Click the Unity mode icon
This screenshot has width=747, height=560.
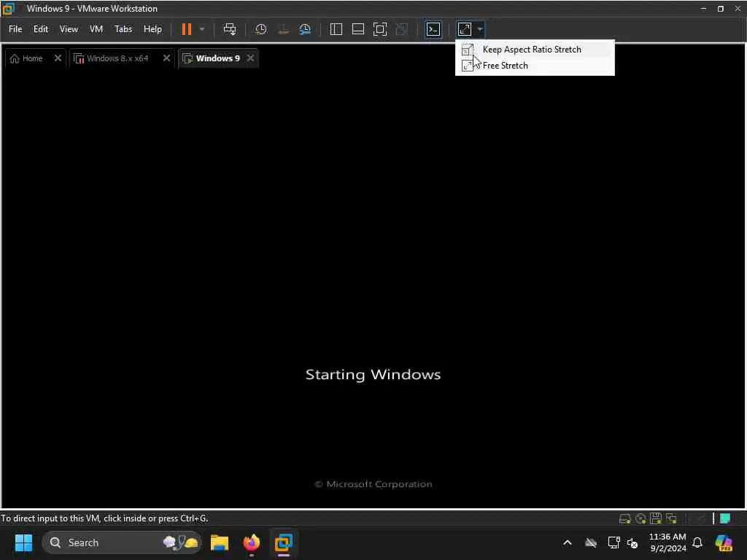click(x=402, y=29)
